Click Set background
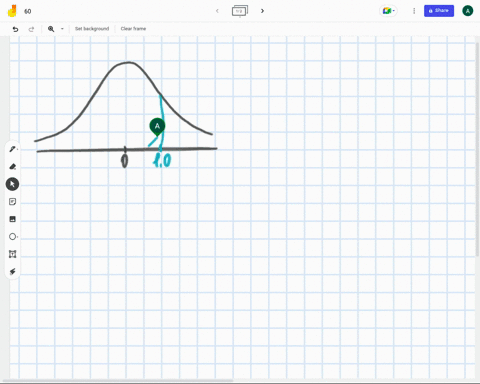 pos(92,29)
